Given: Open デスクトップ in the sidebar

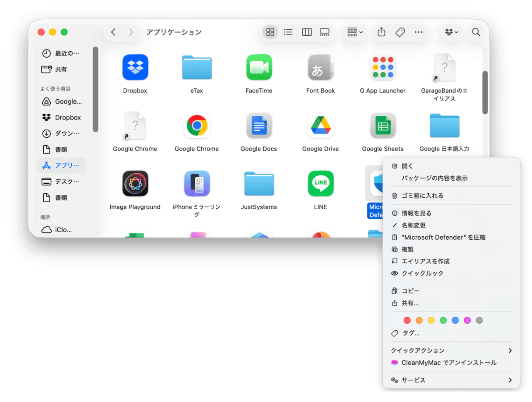Looking at the screenshot, I should pos(62,182).
